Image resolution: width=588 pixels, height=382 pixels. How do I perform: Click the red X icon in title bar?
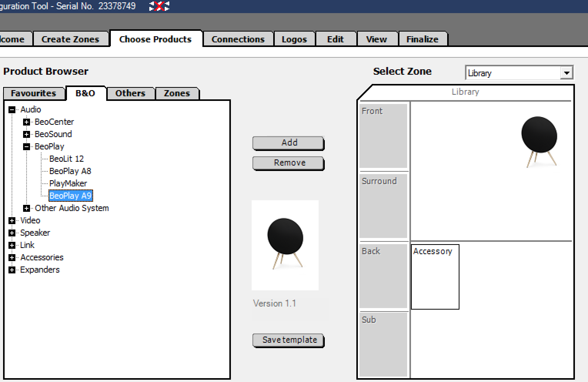[x=159, y=6]
